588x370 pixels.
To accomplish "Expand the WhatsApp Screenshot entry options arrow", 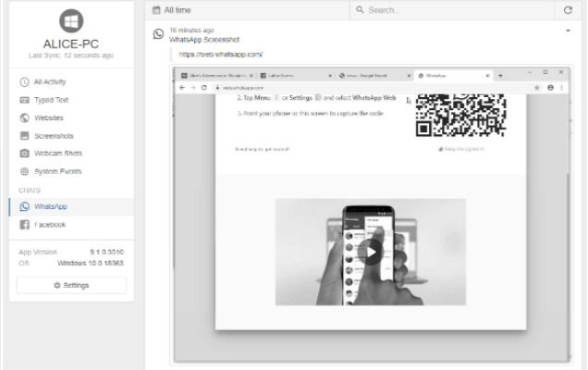I will tap(569, 31).
